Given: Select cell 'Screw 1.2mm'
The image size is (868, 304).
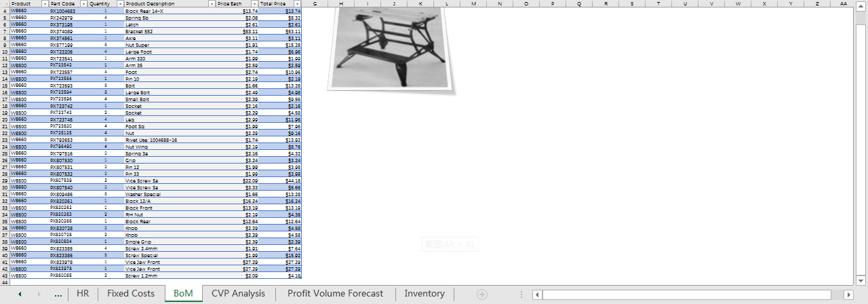Looking at the screenshot, I should (x=170, y=275).
